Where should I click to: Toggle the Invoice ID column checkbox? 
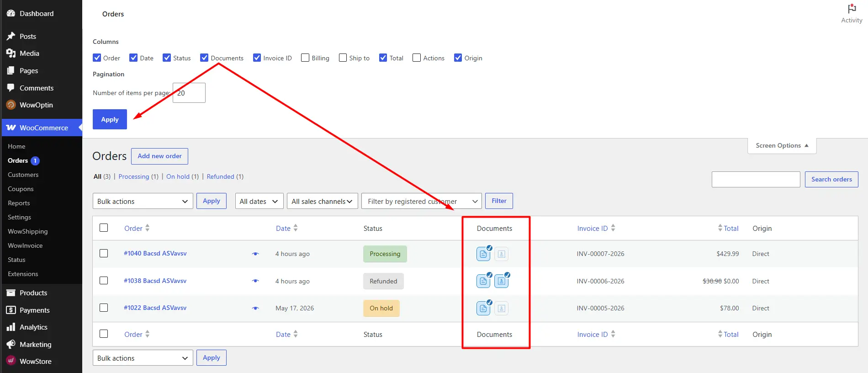click(257, 58)
